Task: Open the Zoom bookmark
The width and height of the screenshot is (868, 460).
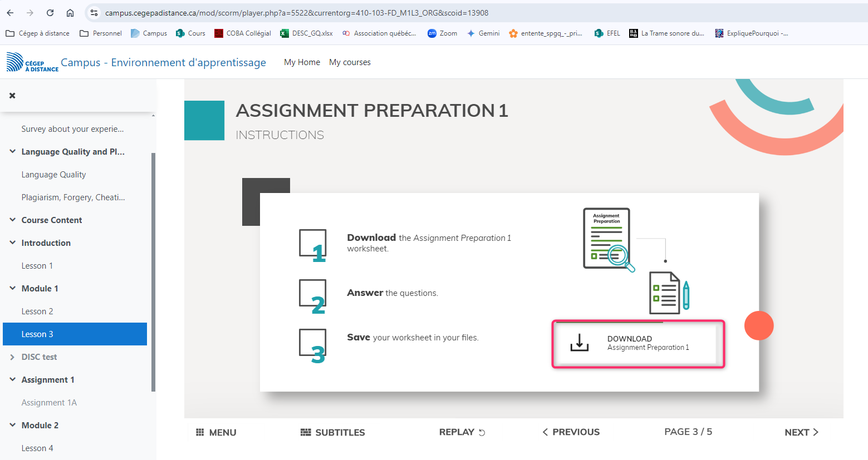Action: (x=442, y=33)
